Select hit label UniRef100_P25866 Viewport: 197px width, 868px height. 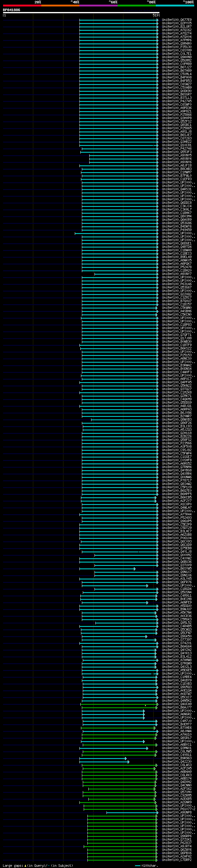(177, 115)
